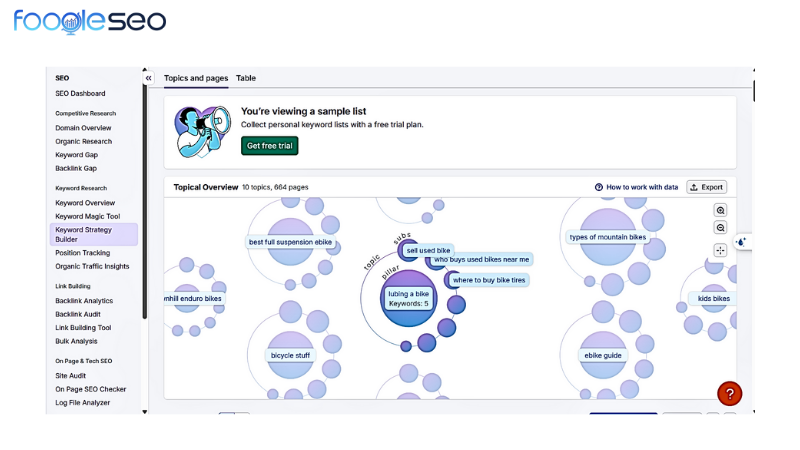Viewport: 800px width, 450px height.
Task: Select the Topics and pages tab
Action: click(196, 78)
